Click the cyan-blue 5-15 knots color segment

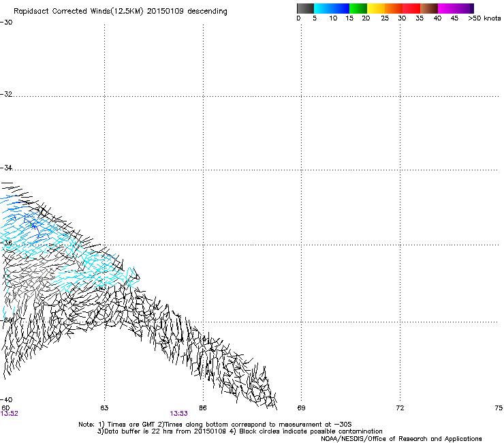coord(332,8)
